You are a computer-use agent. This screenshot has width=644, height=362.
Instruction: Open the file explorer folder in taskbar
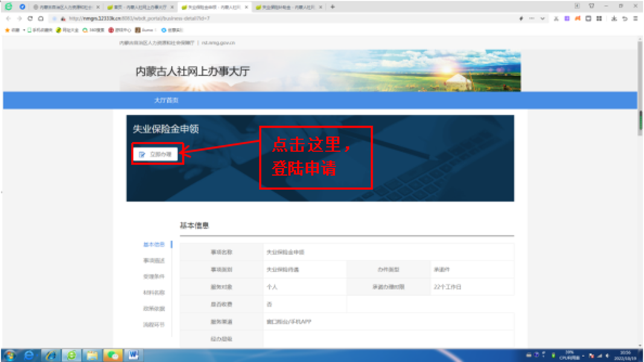tap(92, 355)
